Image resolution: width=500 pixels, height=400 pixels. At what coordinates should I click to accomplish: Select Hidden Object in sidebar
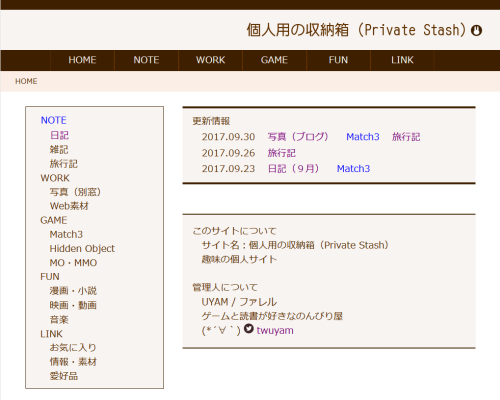click(82, 249)
